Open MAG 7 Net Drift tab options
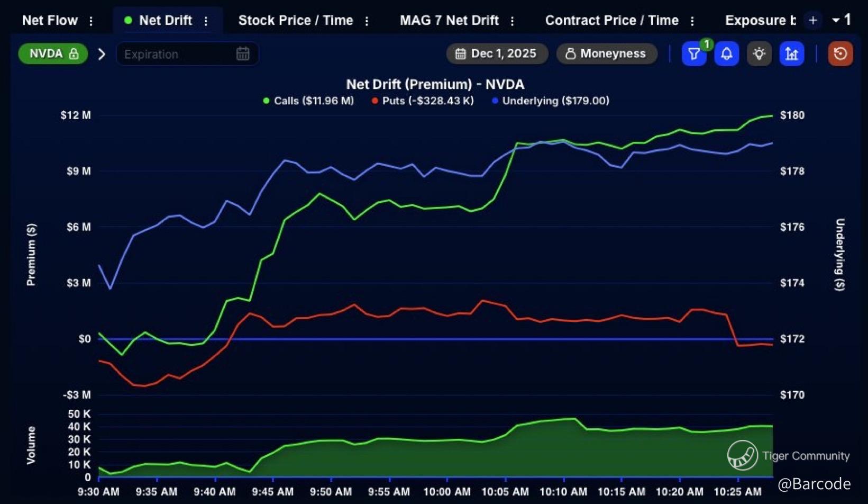868x504 pixels. coord(512,21)
